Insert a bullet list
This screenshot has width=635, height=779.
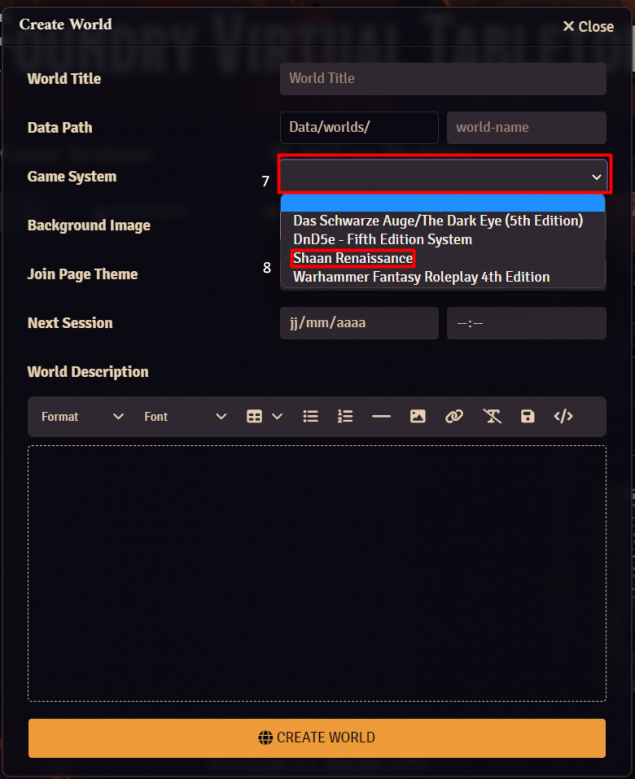[311, 416]
